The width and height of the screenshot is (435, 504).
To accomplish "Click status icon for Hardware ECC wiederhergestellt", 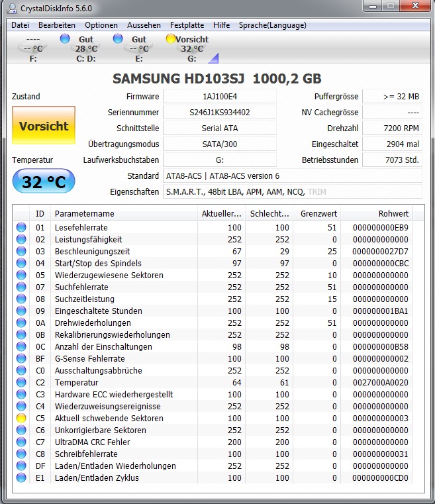I will click(x=21, y=394).
